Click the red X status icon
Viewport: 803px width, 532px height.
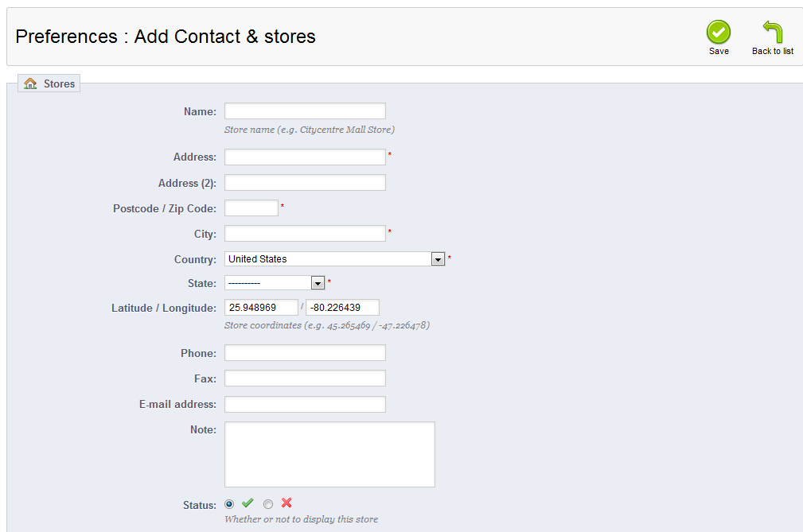tap(287, 503)
